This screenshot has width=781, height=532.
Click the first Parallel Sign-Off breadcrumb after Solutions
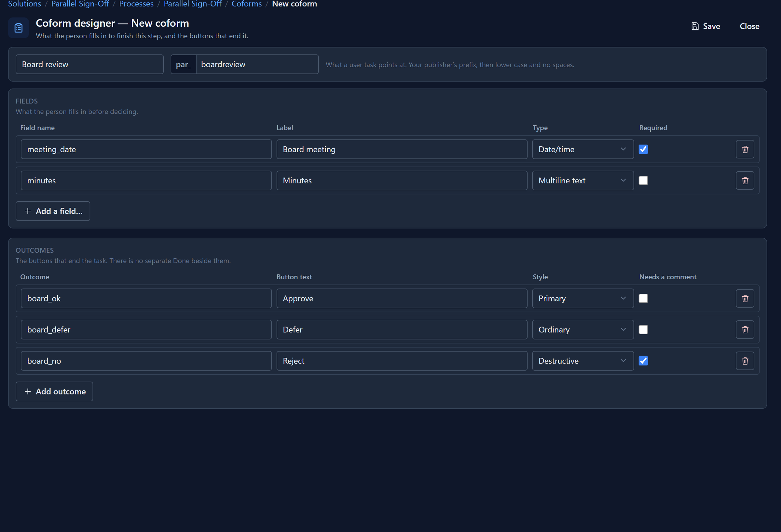tap(80, 4)
